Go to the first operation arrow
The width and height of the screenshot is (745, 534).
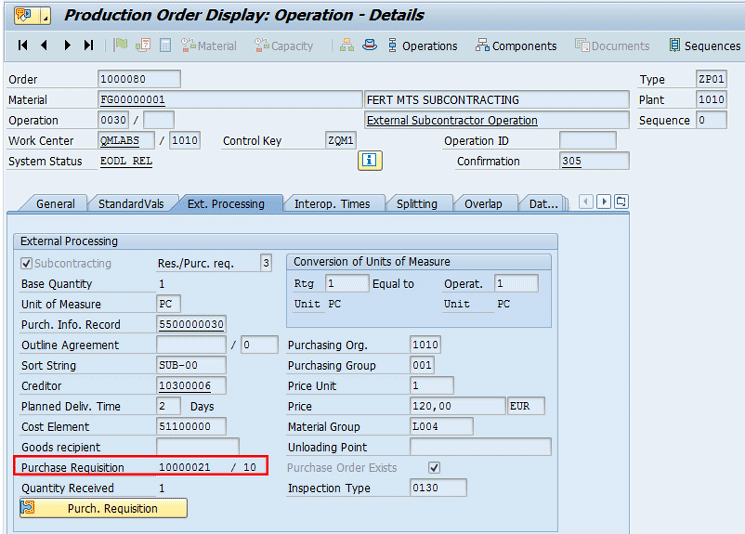(x=23, y=46)
